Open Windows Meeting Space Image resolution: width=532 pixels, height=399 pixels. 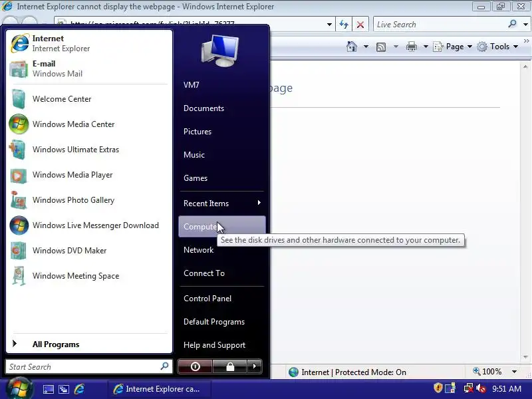coord(89,276)
